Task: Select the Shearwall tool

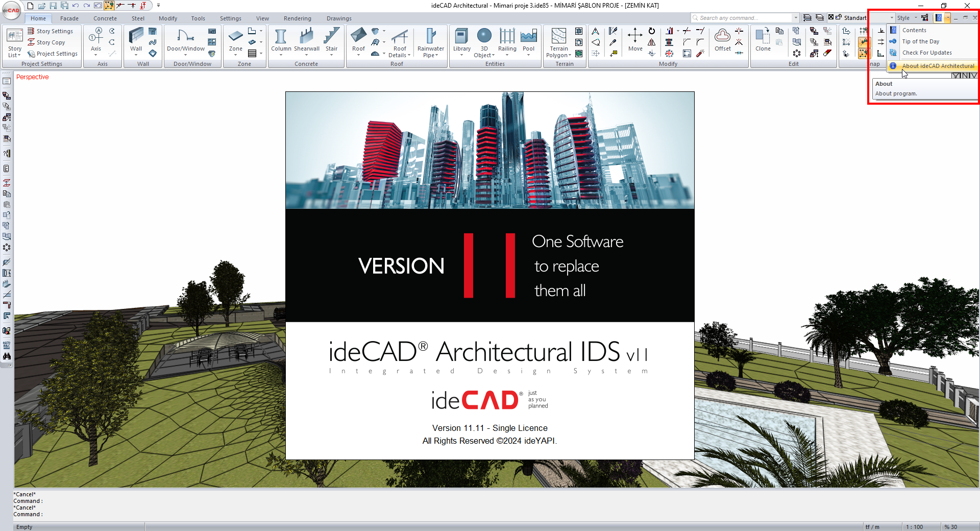Action: pos(307,41)
